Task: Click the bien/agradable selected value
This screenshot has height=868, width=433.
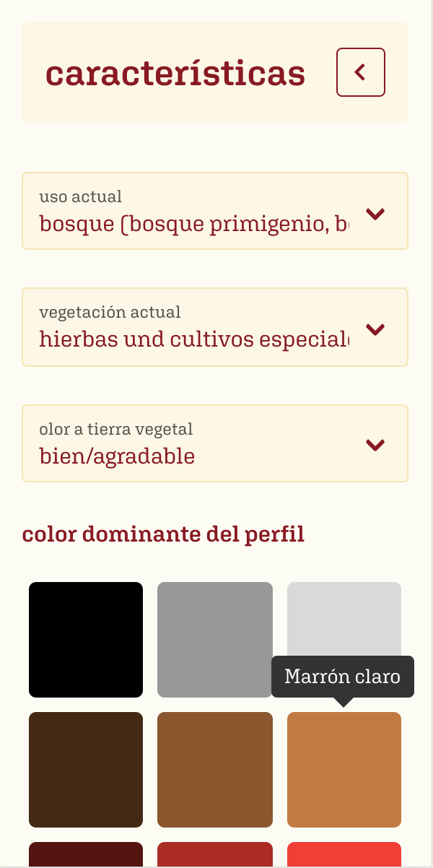Action: pos(117,456)
